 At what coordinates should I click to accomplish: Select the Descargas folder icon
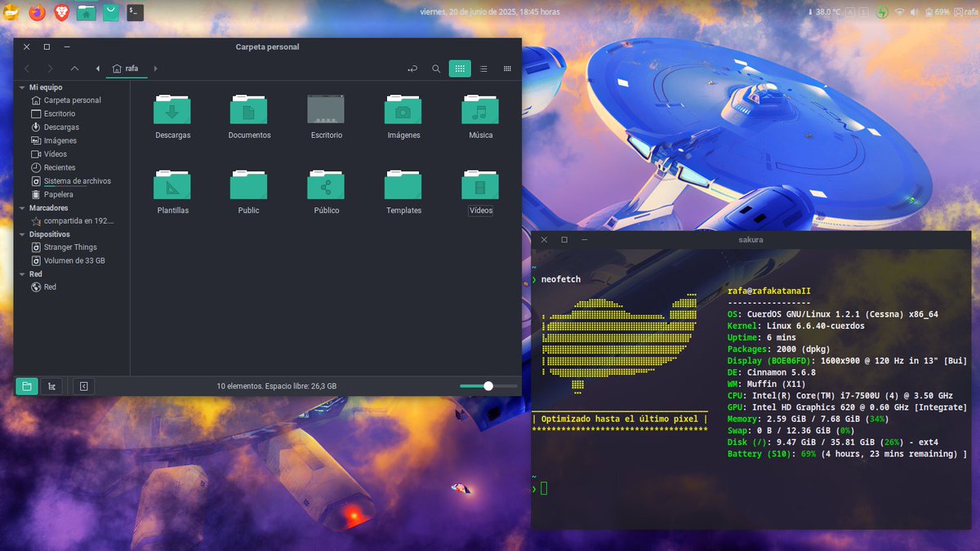coord(172,109)
